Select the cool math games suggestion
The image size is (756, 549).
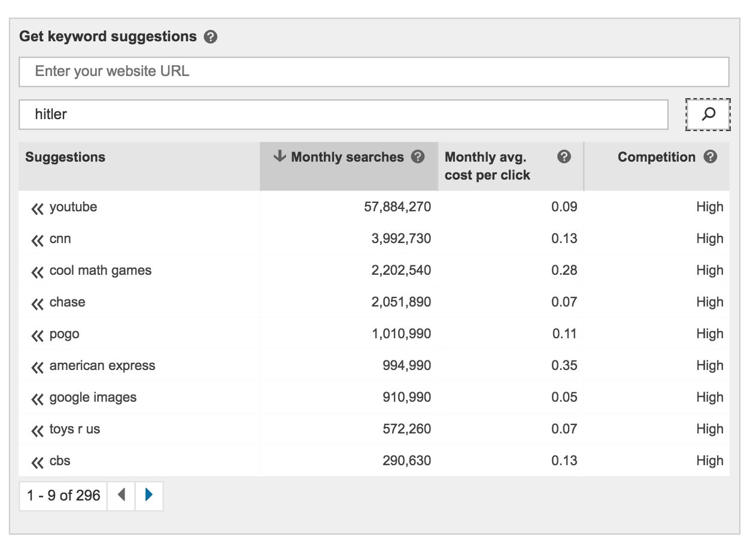tap(101, 271)
